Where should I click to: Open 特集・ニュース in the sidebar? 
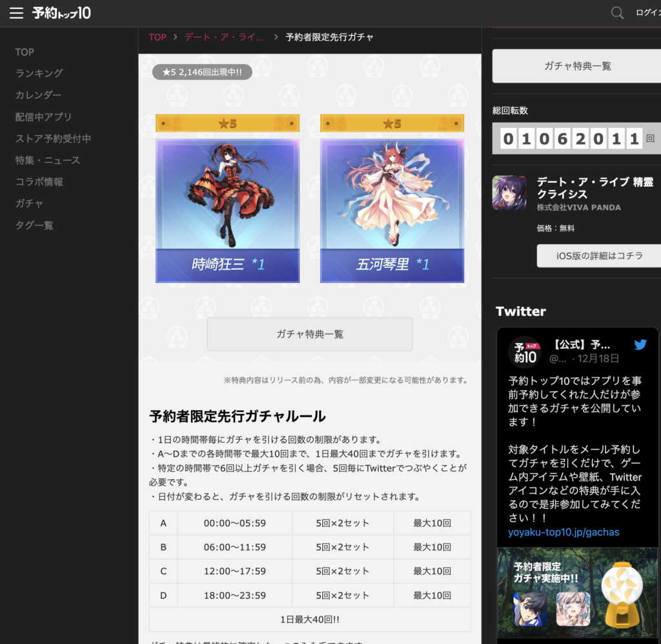pos(48,160)
